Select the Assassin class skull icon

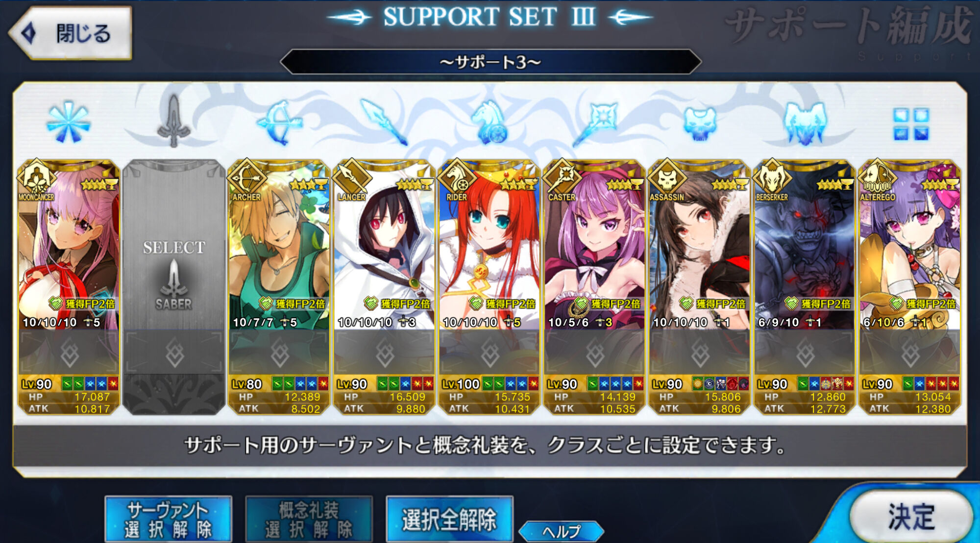pos(700,123)
